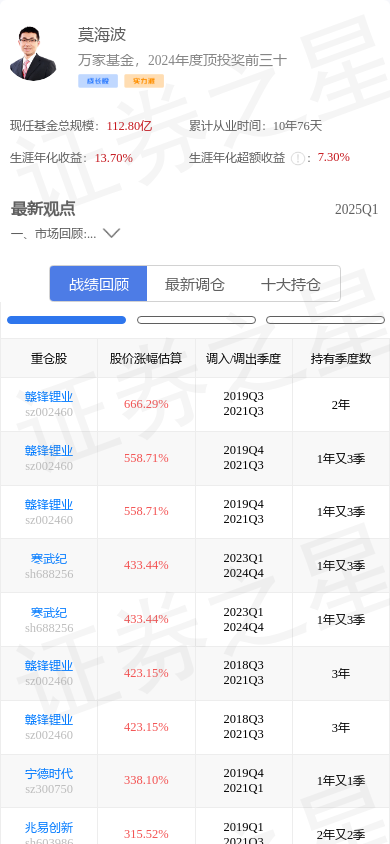Select the 战绩回顾 tab
Image resolution: width=390 pixels, height=844 pixels.
pos(98,284)
